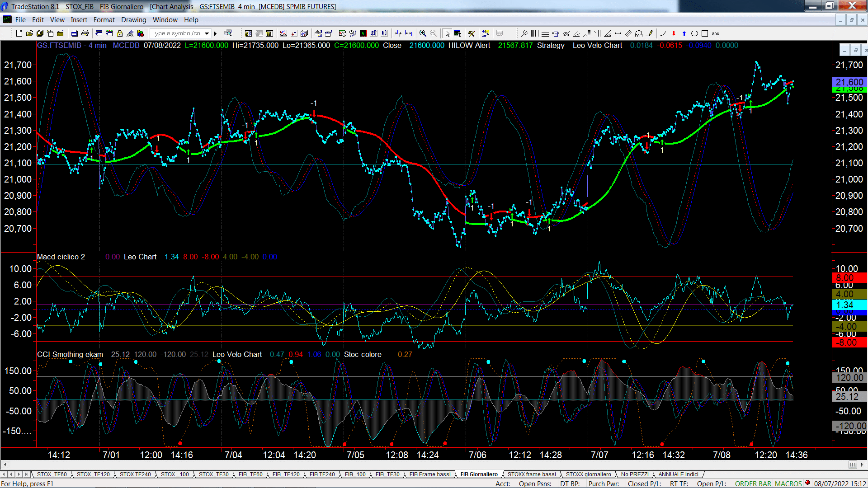The width and height of the screenshot is (868, 488).
Task: Select the rectangle drawing tool
Action: click(x=705, y=33)
